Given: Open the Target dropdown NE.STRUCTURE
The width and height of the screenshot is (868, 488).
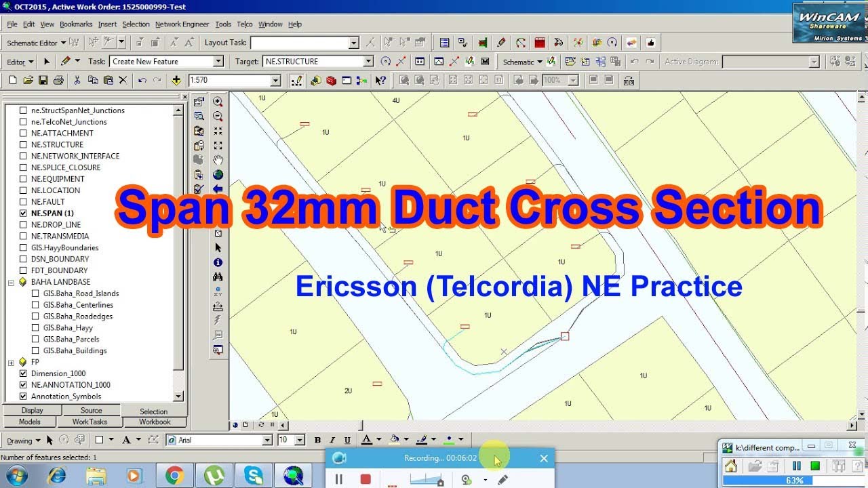Looking at the screenshot, I should tap(368, 61).
